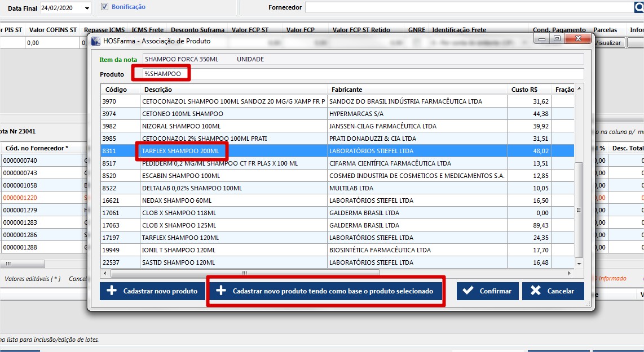
Task: Sort by the Descrição column header
Action: tap(158, 90)
